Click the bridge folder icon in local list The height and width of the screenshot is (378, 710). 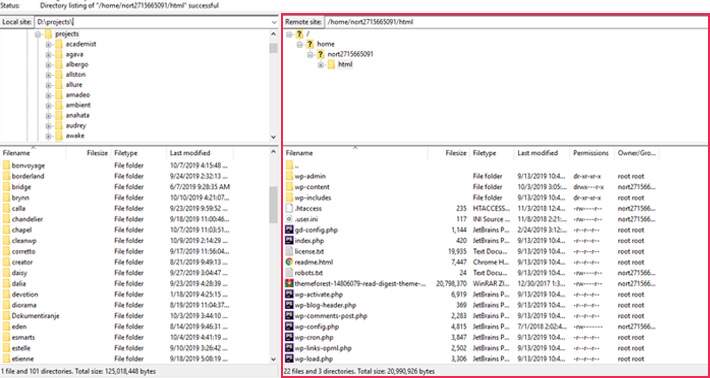pyautogui.click(x=6, y=187)
